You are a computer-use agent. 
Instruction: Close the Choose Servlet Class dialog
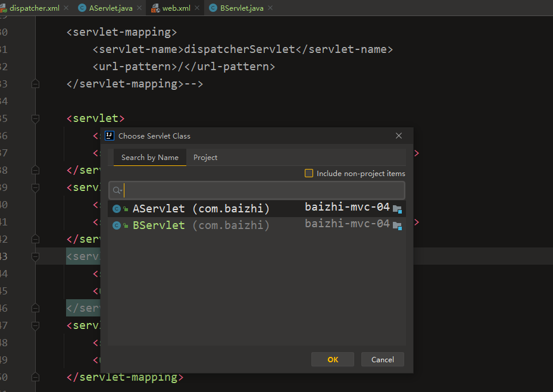click(399, 136)
